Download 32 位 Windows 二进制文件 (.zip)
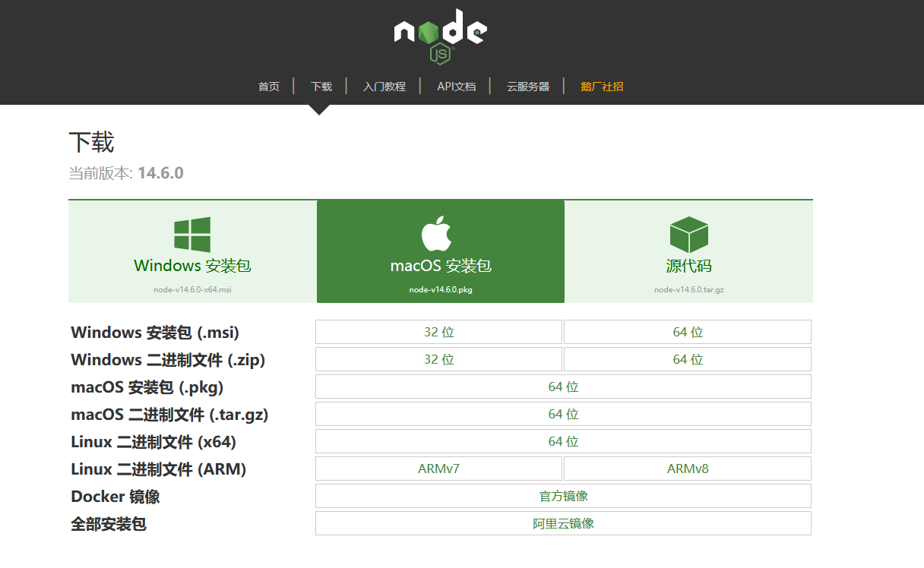This screenshot has height=568, width=924. pyautogui.click(x=439, y=359)
